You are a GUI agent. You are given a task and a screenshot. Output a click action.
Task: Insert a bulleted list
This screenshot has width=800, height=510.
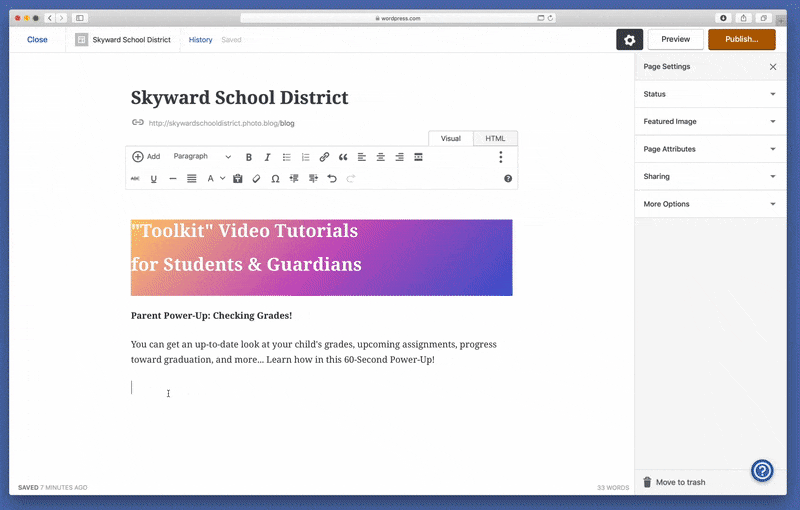coord(286,157)
